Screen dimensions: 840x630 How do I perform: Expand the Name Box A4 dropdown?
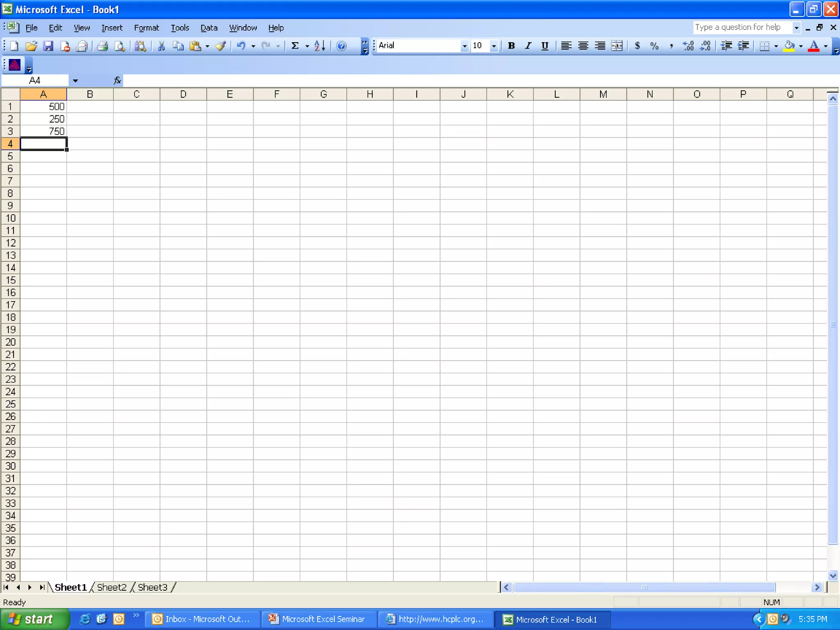coord(75,80)
